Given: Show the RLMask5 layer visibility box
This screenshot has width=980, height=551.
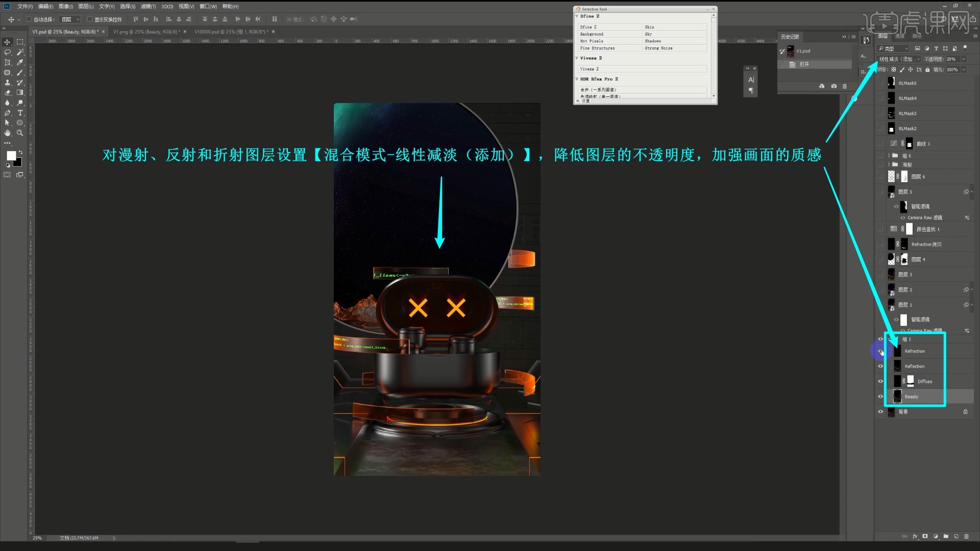Looking at the screenshot, I should pos(880,83).
